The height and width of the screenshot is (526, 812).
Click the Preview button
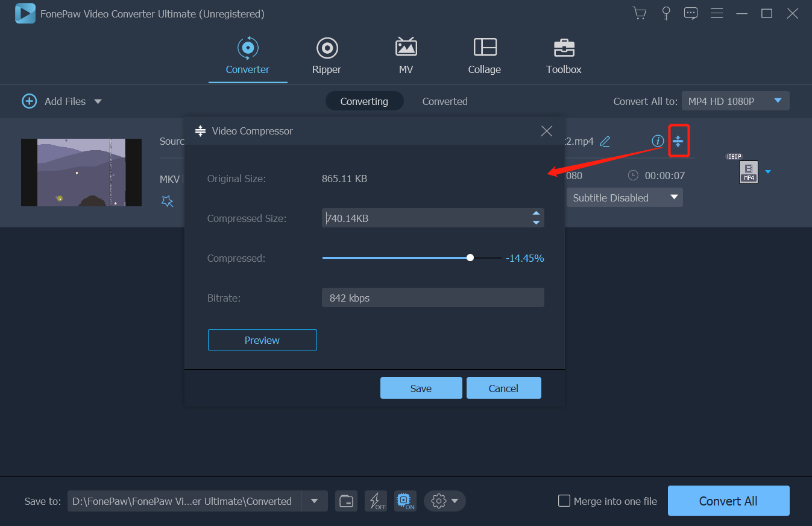click(262, 340)
